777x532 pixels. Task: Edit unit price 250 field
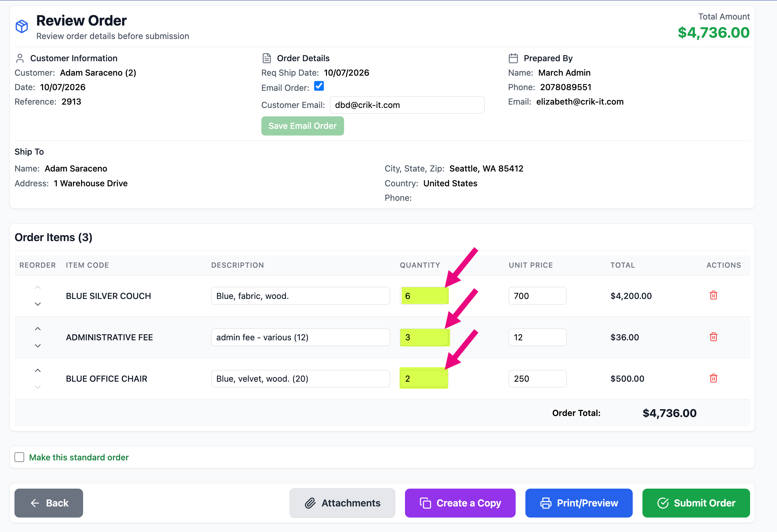pyautogui.click(x=537, y=379)
